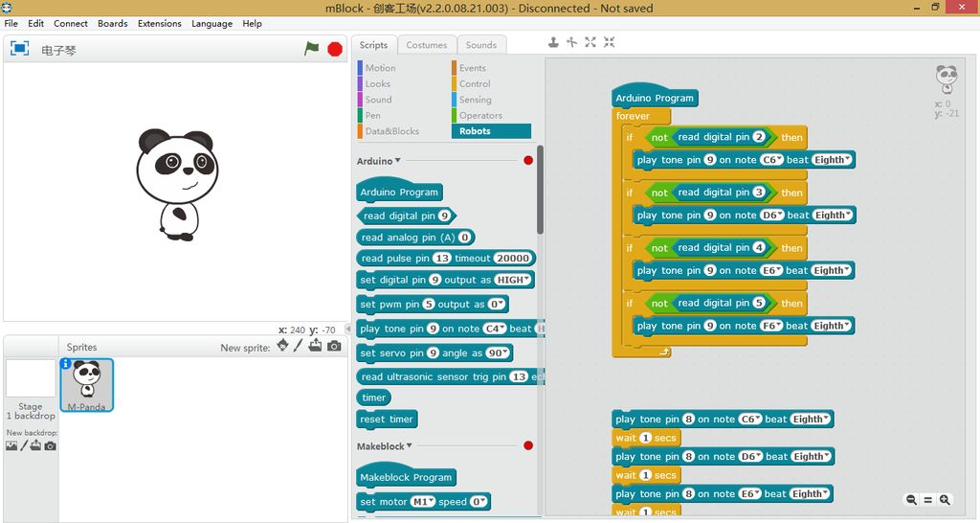The width and height of the screenshot is (980, 523).
Task: Click the red stop button
Action: click(x=335, y=49)
